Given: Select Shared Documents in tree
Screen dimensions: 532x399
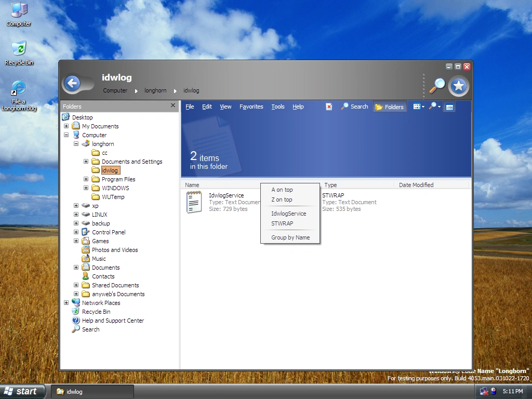Looking at the screenshot, I should [115, 285].
